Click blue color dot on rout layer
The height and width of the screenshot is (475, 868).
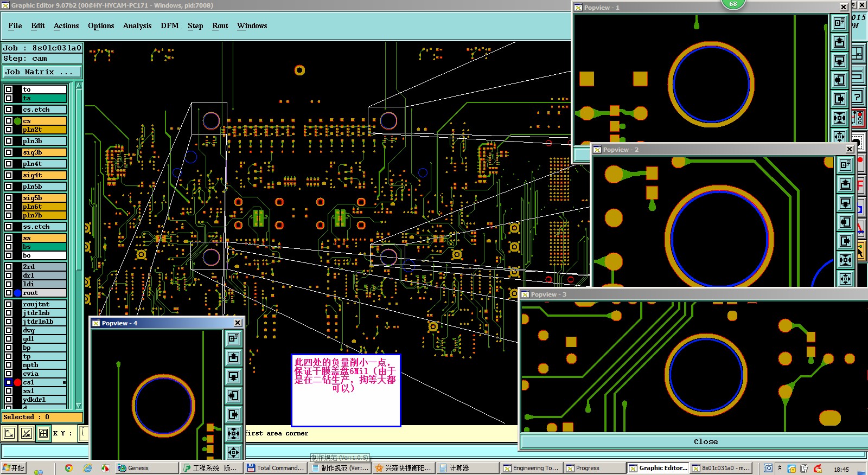pyautogui.click(x=17, y=293)
